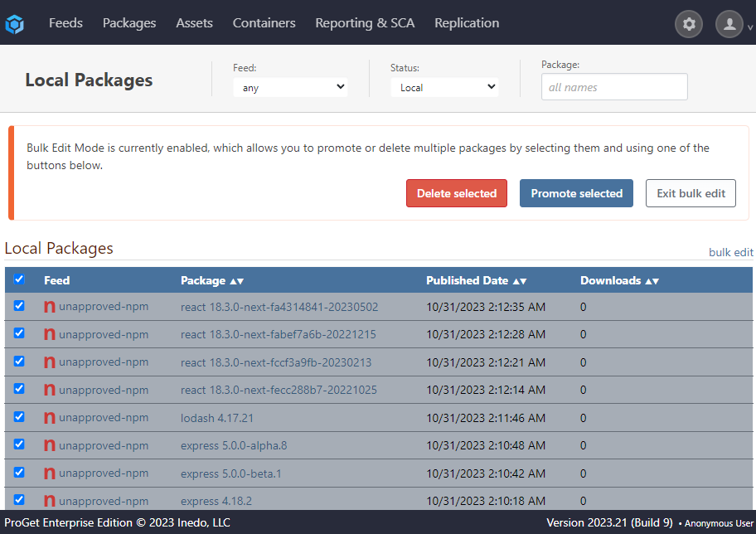Go to Reporting & SCA menu
This screenshot has width=756, height=534.
tap(365, 23)
